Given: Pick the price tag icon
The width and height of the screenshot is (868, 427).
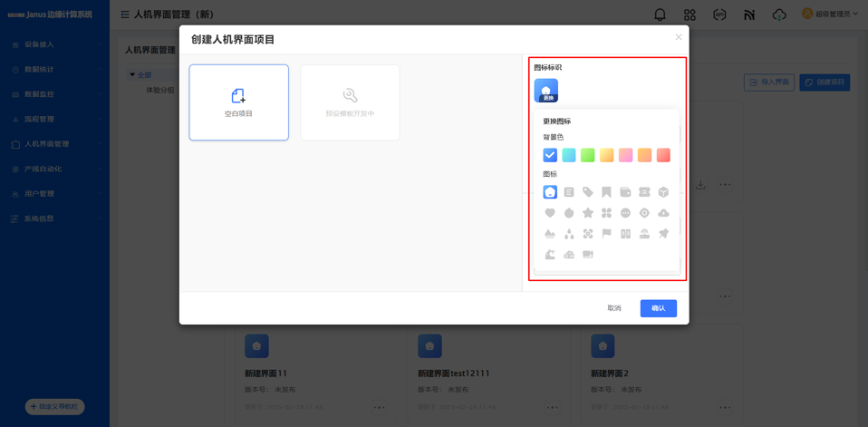Looking at the screenshot, I should pyautogui.click(x=588, y=192).
